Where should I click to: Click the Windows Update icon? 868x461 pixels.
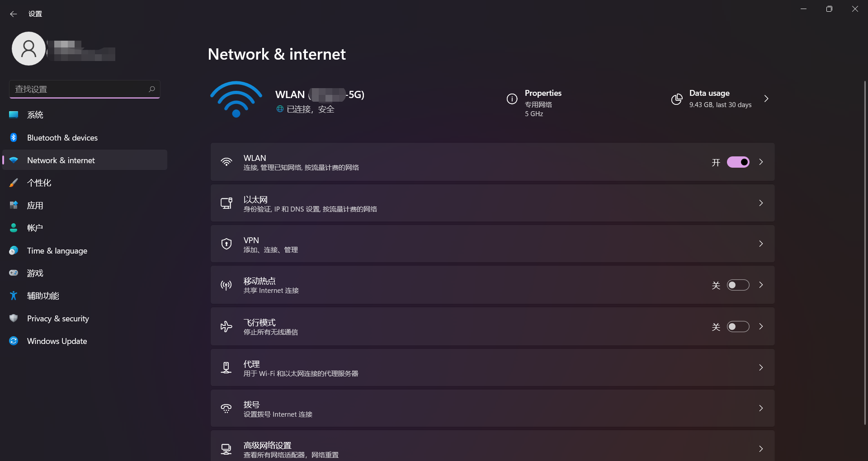coord(14,341)
